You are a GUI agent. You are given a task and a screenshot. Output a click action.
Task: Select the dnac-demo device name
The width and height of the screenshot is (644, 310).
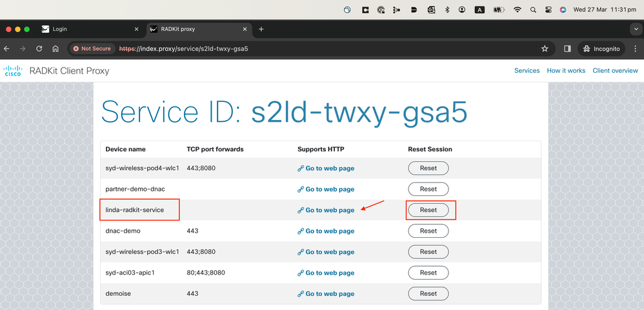[x=123, y=231]
